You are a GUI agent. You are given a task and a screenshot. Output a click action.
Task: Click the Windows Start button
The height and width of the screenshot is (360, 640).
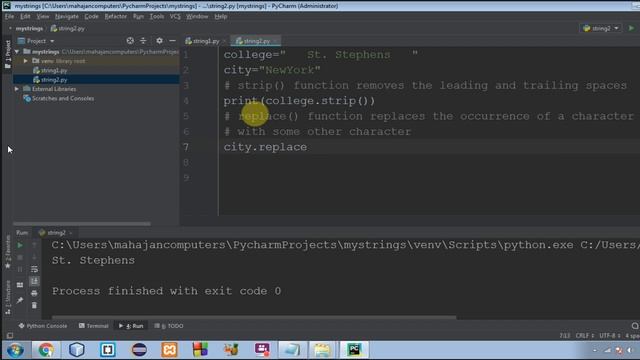tap(15, 350)
